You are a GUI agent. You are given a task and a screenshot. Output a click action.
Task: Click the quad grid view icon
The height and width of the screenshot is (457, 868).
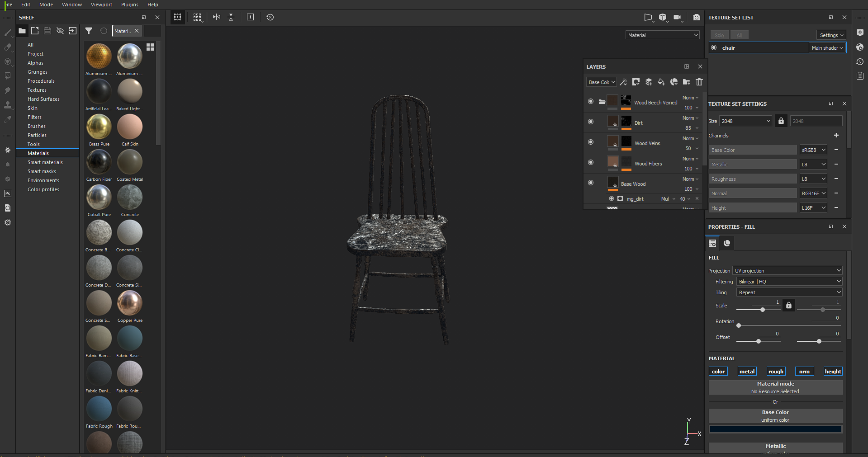point(198,17)
